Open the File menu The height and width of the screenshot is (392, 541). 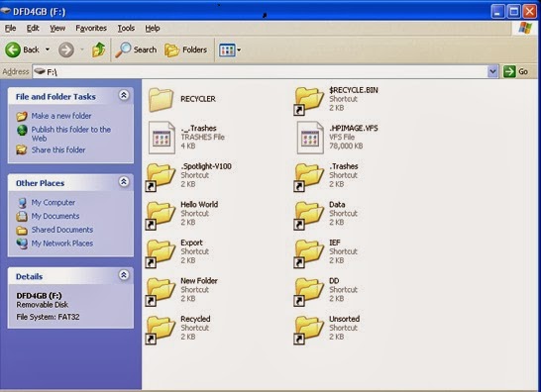pyautogui.click(x=10, y=29)
